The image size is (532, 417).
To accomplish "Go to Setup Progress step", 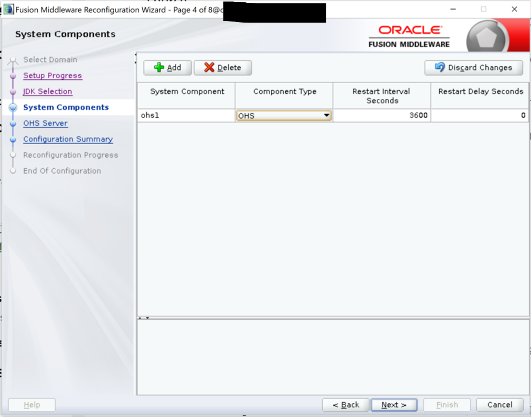I will [52, 76].
